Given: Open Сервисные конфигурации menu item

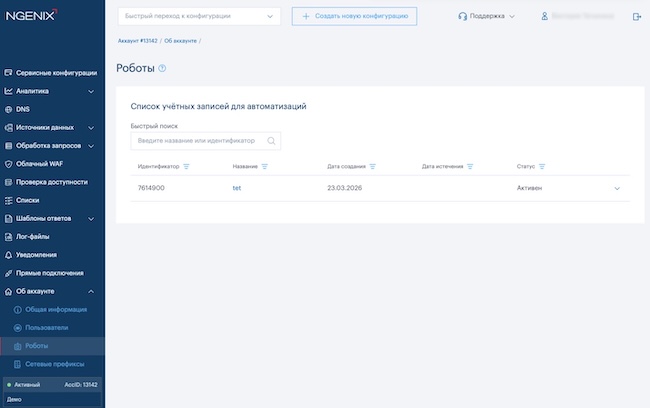Looking at the screenshot, I should (56, 73).
